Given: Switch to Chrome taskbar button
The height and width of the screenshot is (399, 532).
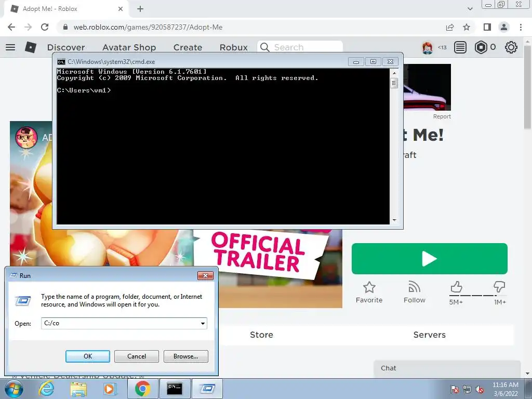Looking at the screenshot, I should coord(142,389).
